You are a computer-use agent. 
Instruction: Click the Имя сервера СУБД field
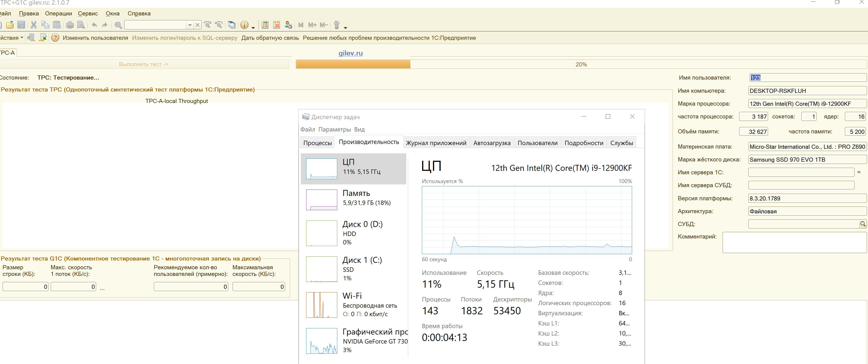point(801,185)
